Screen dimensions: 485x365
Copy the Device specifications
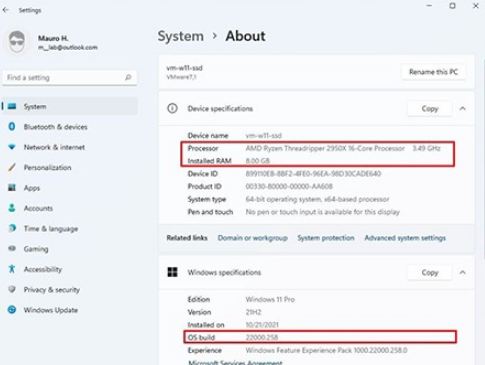tap(430, 108)
